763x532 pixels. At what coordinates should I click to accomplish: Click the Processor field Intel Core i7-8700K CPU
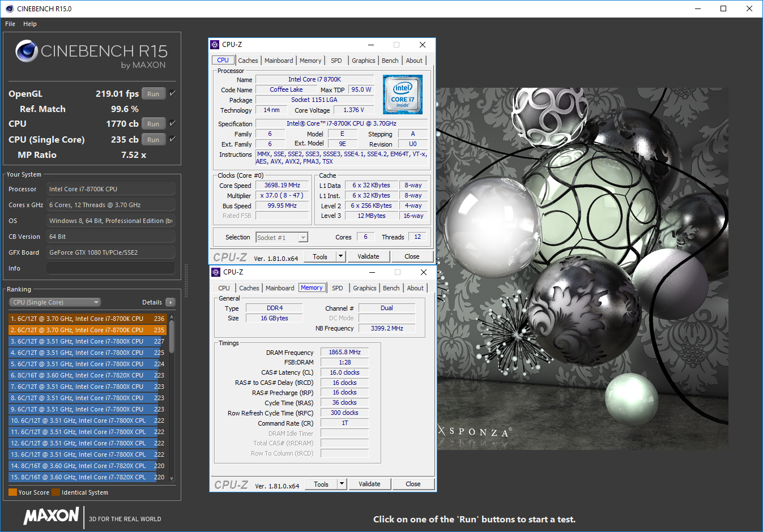tap(111, 189)
